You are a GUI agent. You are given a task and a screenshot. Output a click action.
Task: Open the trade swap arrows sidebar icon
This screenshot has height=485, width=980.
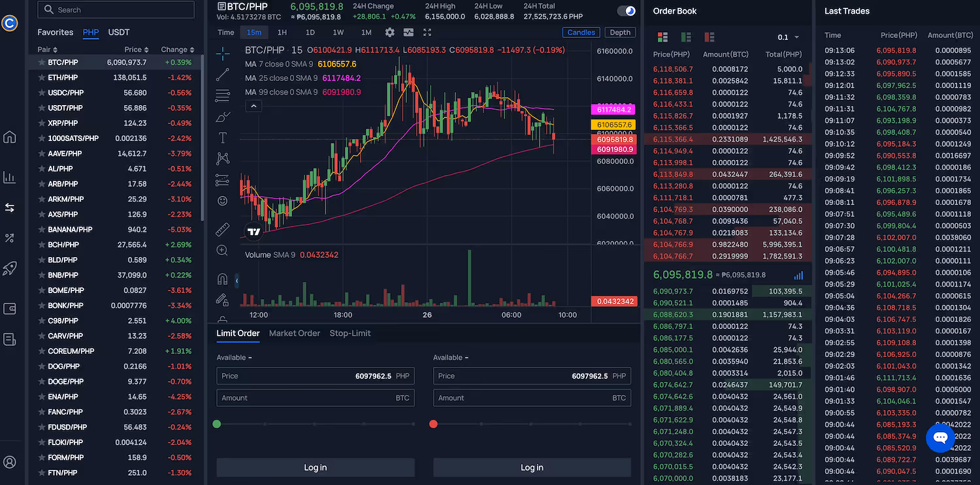click(x=10, y=208)
